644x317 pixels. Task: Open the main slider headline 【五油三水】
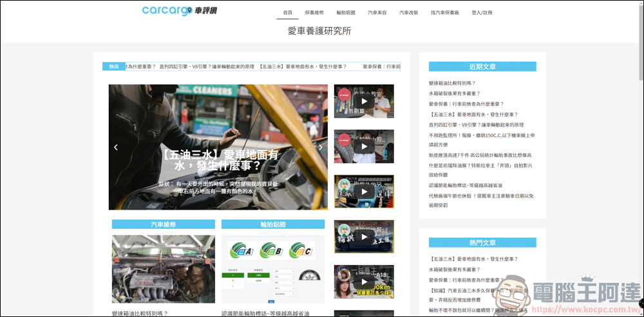pyautogui.click(x=219, y=161)
